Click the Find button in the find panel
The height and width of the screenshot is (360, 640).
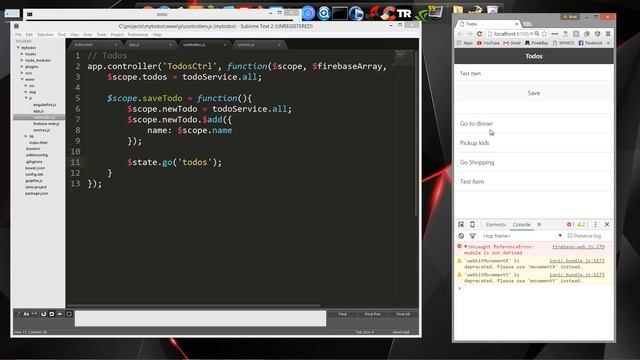[x=342, y=314]
